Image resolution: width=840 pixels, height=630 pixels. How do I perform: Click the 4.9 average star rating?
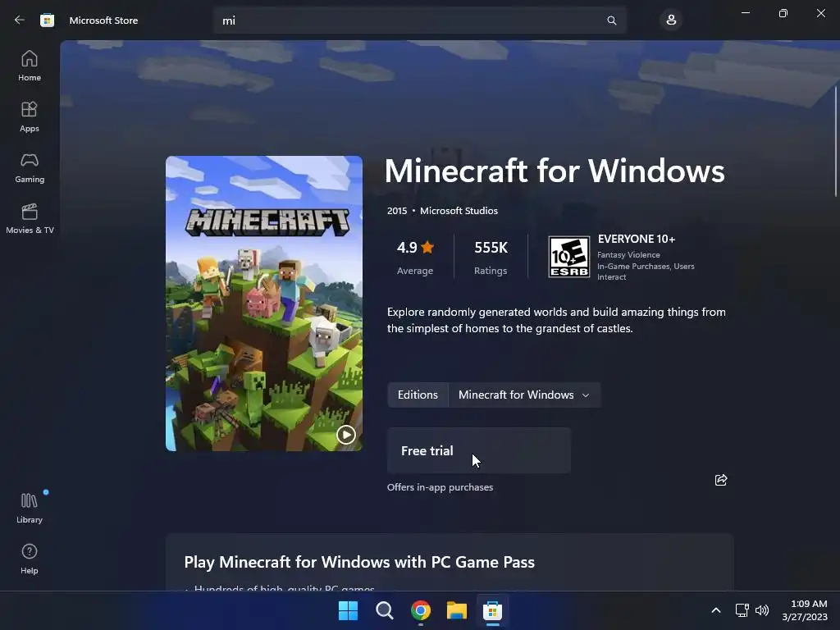415,258
